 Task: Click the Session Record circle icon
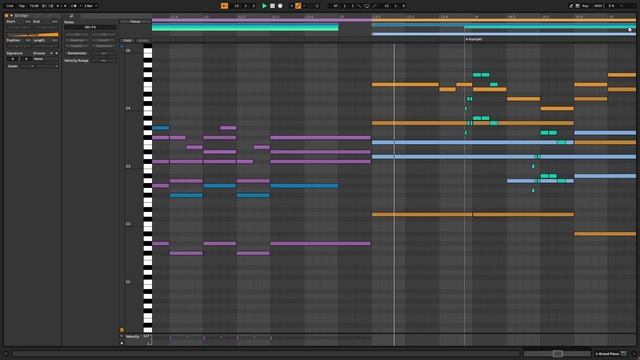coord(317,6)
